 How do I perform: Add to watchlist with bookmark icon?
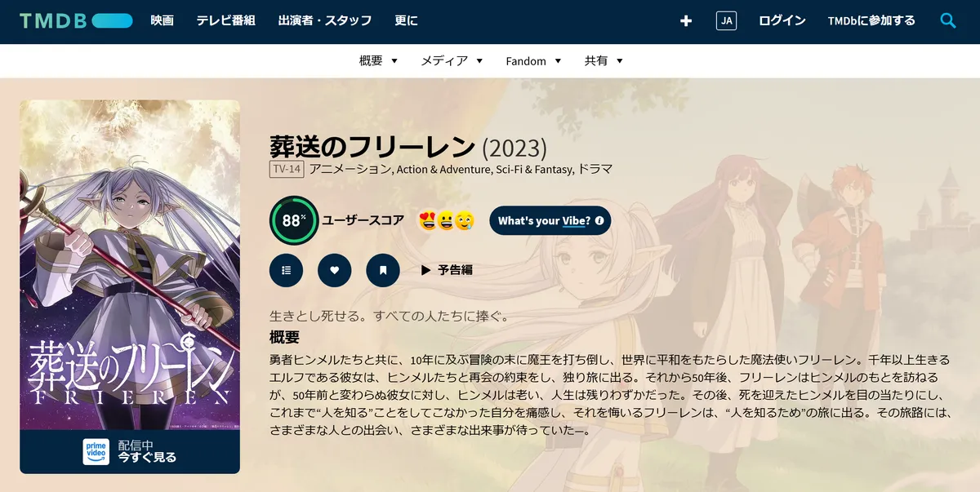point(383,270)
